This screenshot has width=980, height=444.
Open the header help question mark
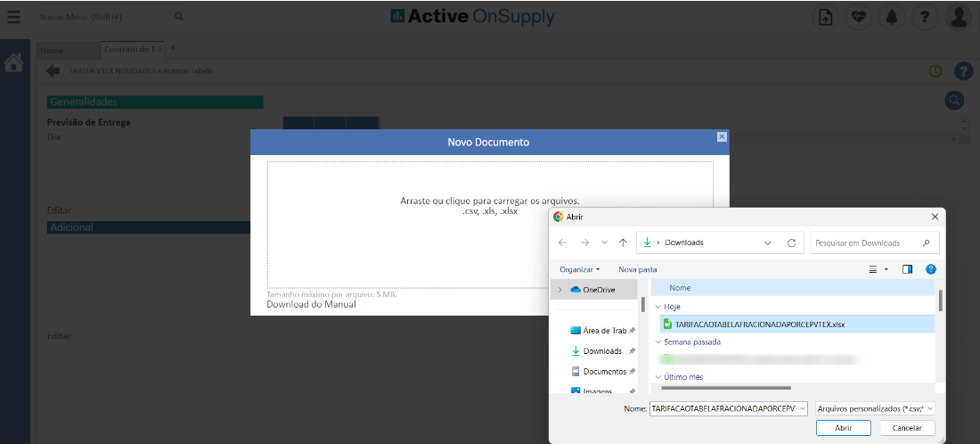925,18
